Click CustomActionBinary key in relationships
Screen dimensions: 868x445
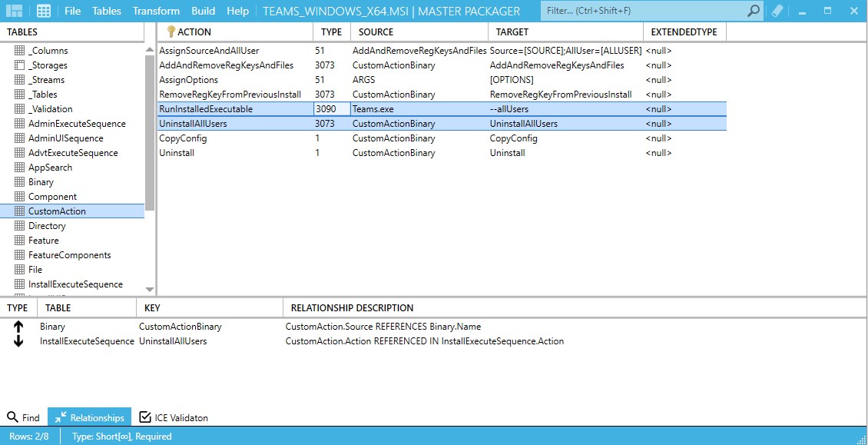click(x=181, y=327)
